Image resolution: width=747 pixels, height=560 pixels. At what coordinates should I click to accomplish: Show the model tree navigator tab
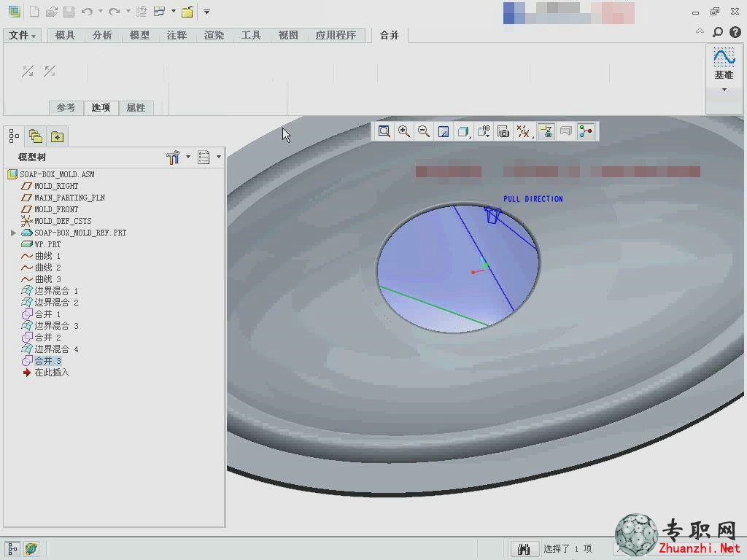tap(15, 136)
